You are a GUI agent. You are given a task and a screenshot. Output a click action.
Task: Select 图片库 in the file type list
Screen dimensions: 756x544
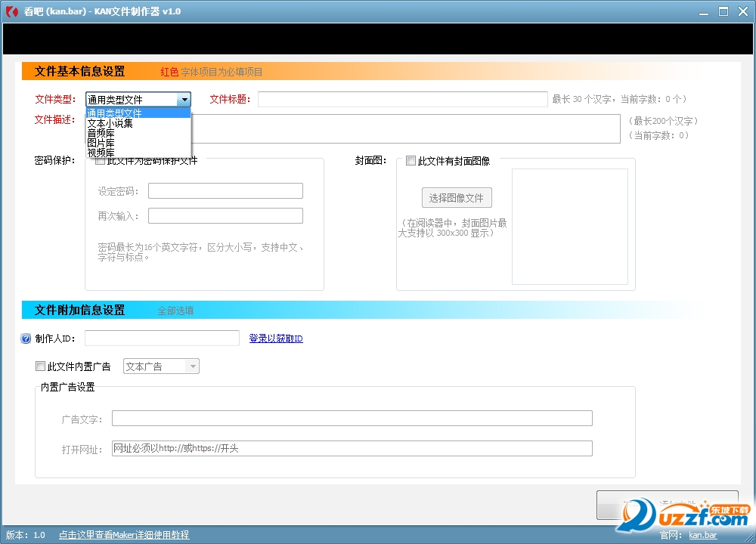point(138,143)
